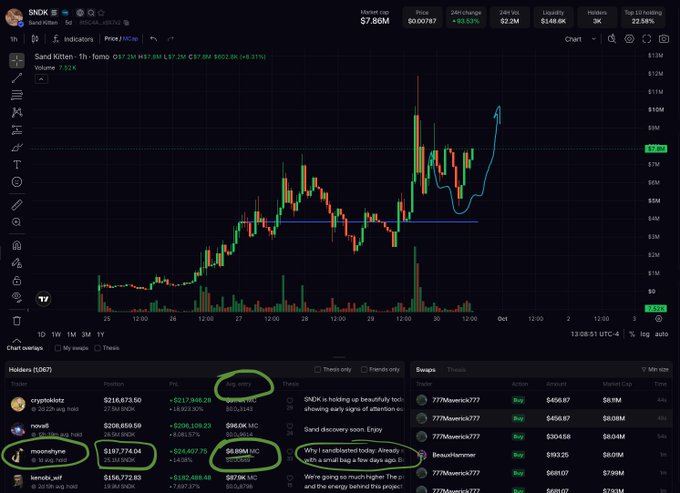
Task: Enable My swaps chart overlay
Action: 58,348
